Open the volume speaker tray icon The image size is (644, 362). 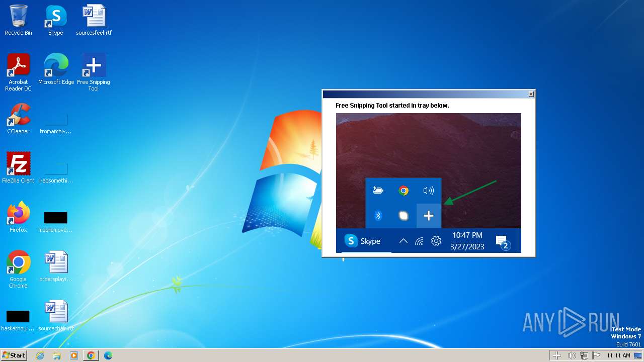coord(572,355)
